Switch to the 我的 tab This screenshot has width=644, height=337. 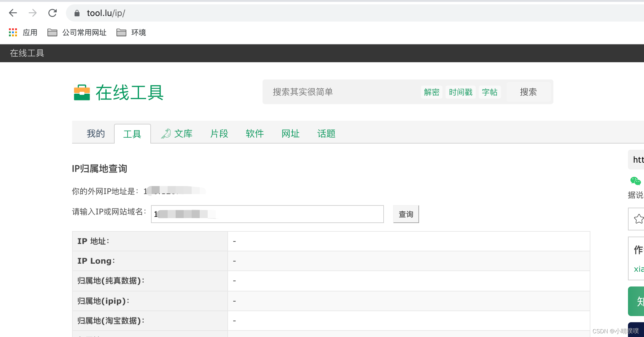96,134
